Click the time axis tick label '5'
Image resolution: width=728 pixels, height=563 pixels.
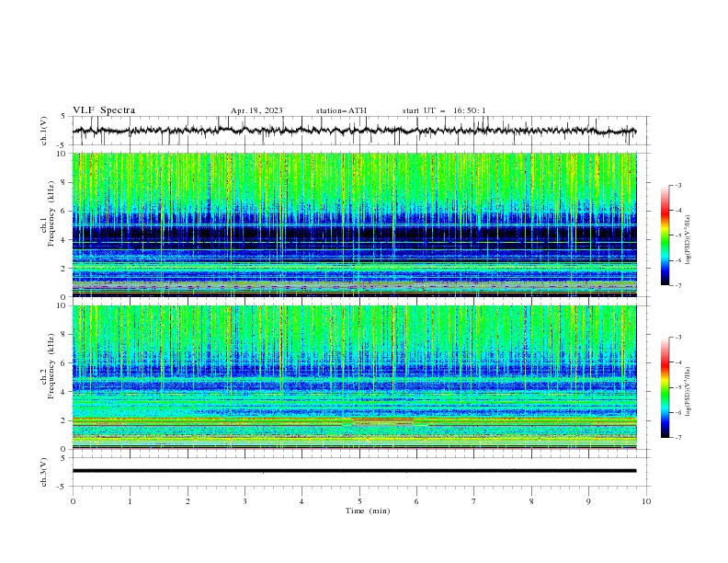pos(359,501)
